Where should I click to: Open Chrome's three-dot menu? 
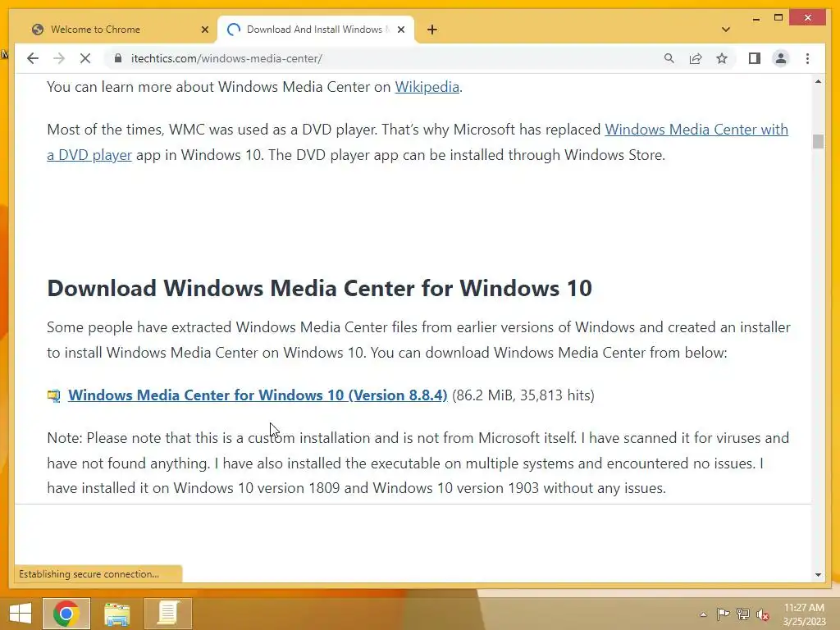[807, 58]
